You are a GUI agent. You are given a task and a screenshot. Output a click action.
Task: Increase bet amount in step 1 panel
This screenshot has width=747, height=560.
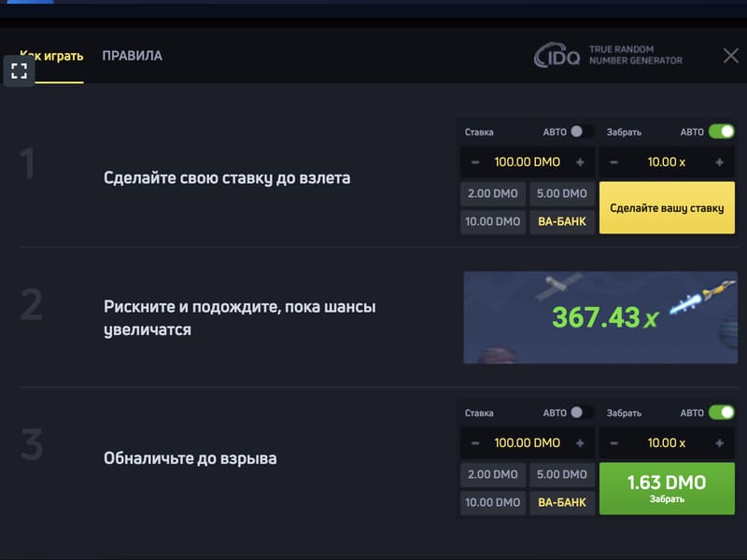point(580,161)
